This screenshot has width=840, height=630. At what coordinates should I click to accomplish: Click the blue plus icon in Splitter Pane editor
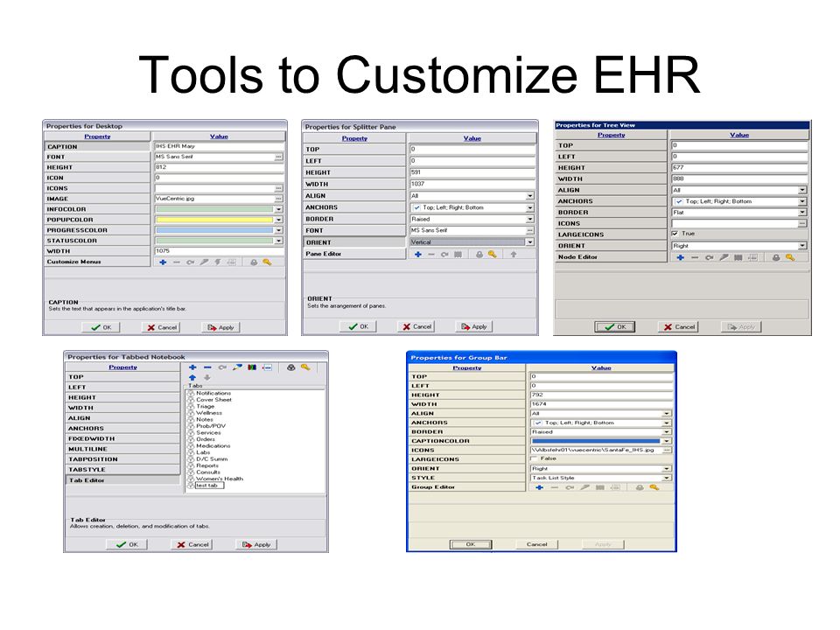[418, 255]
